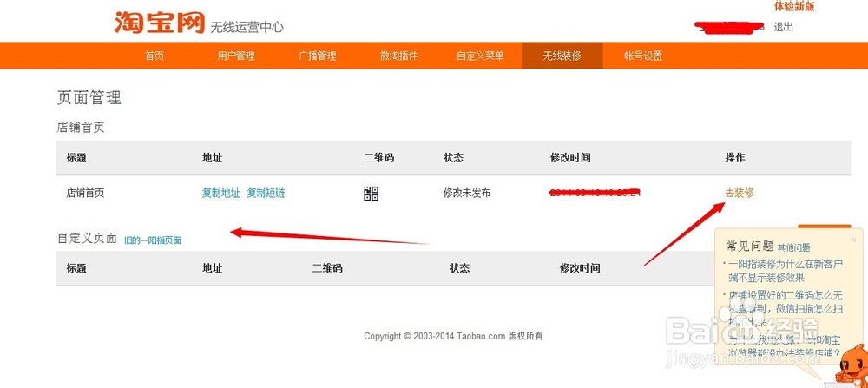The image size is (868, 388).
Task: Click the 修改未发布 status text
Action: [467, 194]
